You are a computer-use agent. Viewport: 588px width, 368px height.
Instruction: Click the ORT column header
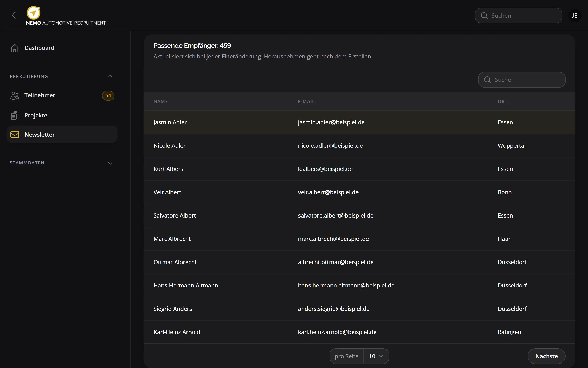pyautogui.click(x=502, y=101)
